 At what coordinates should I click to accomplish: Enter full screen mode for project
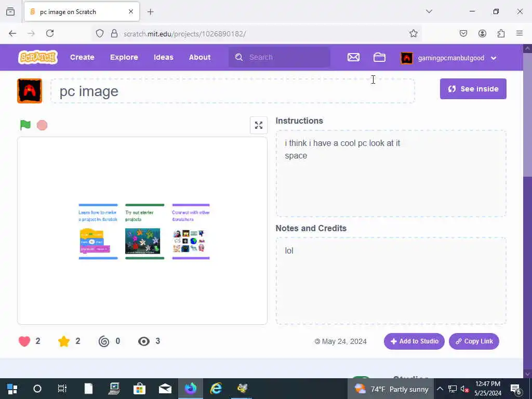(x=259, y=125)
